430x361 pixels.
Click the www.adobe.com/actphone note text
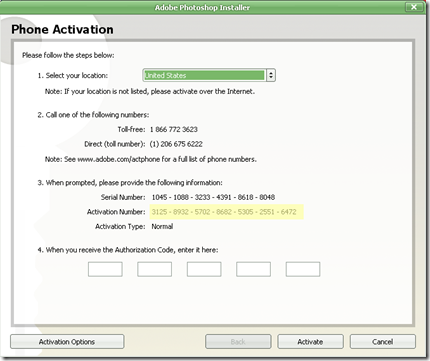pos(151,159)
